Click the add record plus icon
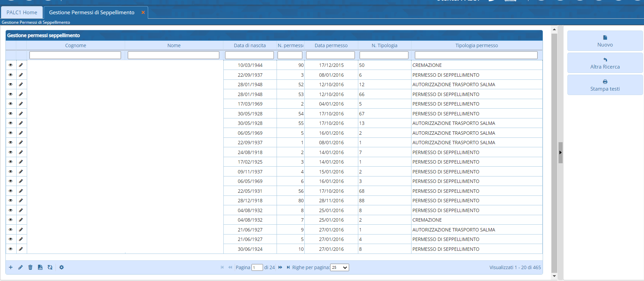The image size is (644, 281). (x=11, y=267)
